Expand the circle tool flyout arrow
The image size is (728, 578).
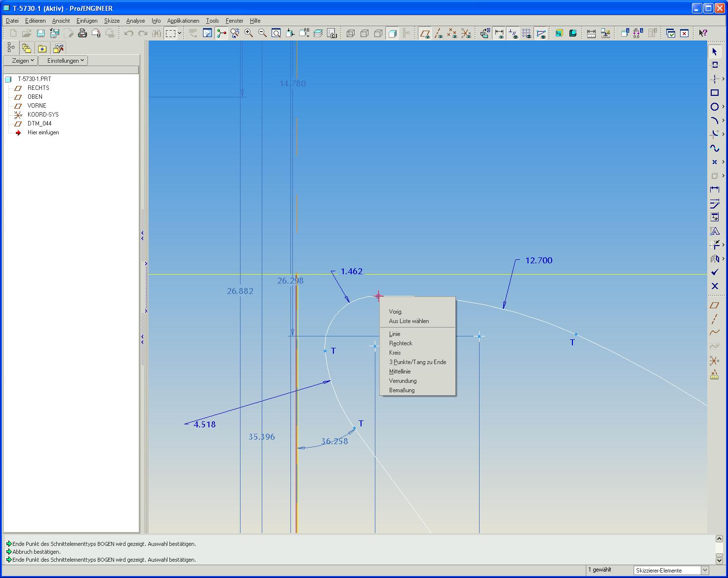(723, 107)
